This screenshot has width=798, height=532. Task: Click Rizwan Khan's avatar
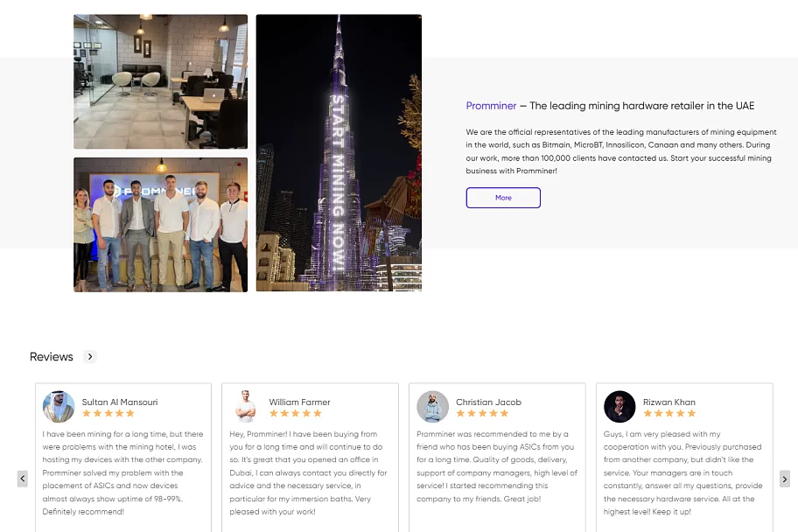click(619, 406)
